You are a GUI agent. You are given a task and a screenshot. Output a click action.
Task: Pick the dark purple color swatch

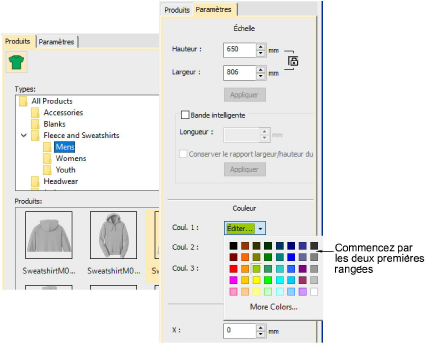pyautogui.click(x=303, y=269)
